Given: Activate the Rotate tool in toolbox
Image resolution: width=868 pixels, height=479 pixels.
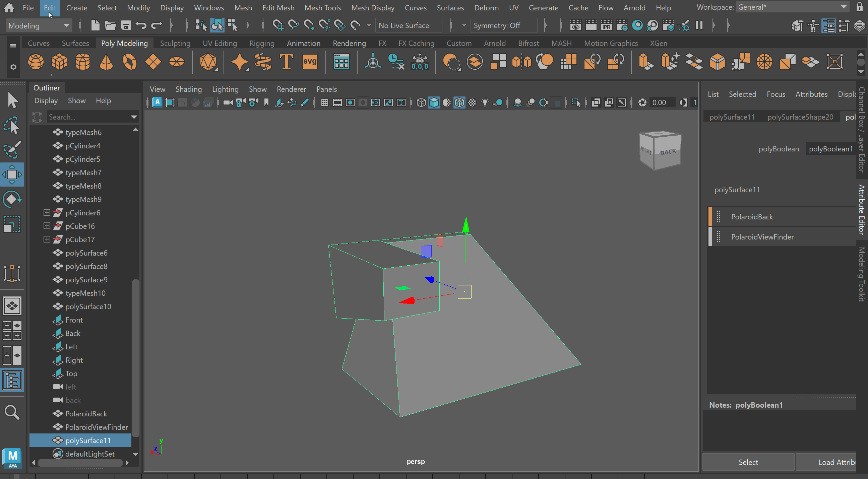Looking at the screenshot, I should tap(12, 199).
